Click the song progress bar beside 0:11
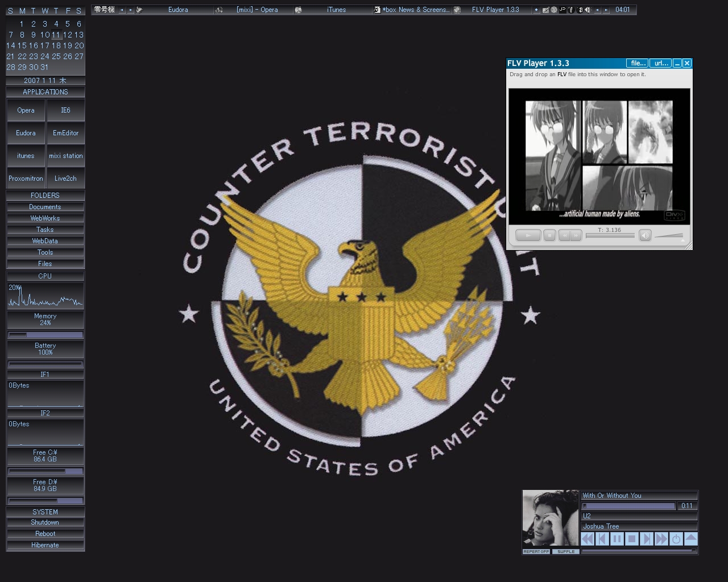 click(x=628, y=506)
